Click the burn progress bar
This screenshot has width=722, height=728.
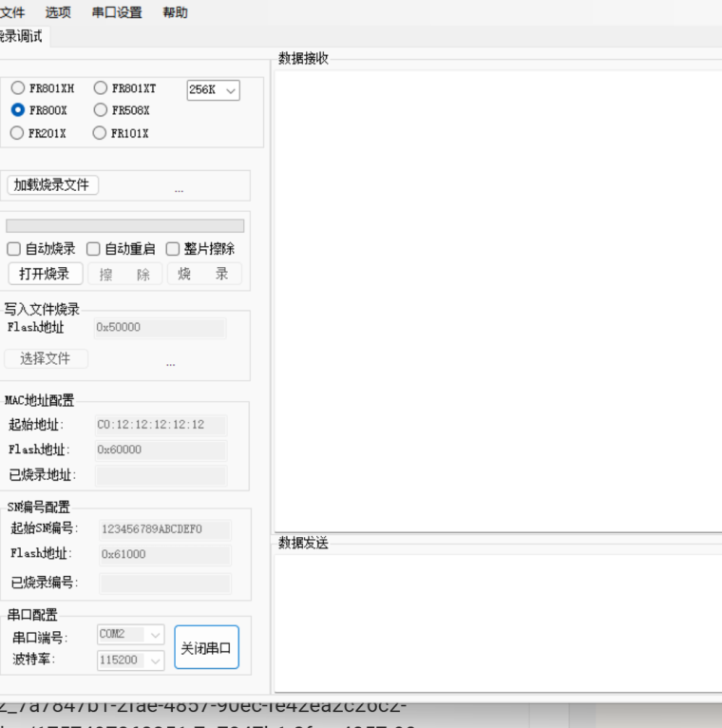click(x=124, y=226)
